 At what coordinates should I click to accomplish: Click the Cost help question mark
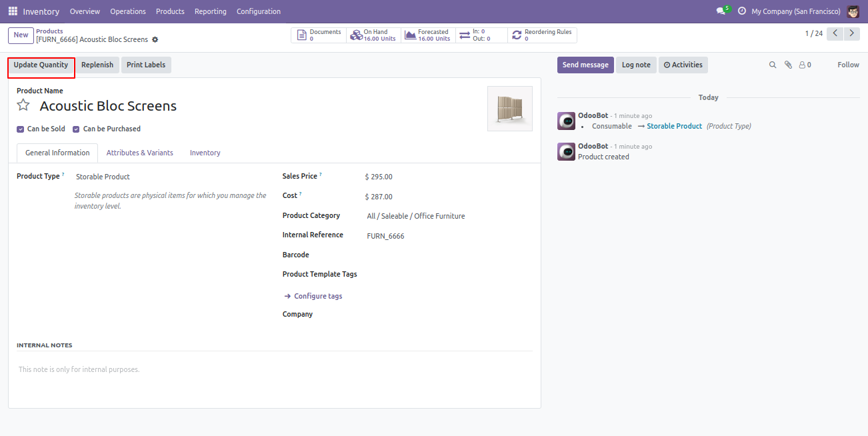click(301, 194)
